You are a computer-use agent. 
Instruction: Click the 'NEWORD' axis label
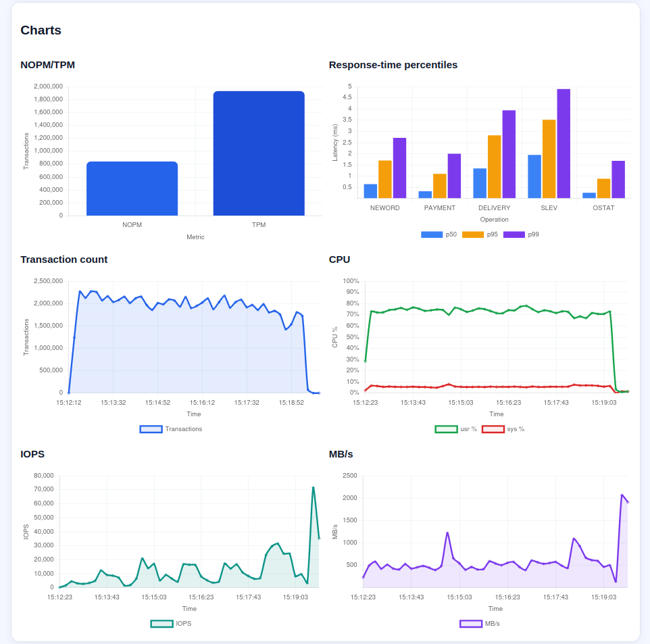click(x=384, y=208)
